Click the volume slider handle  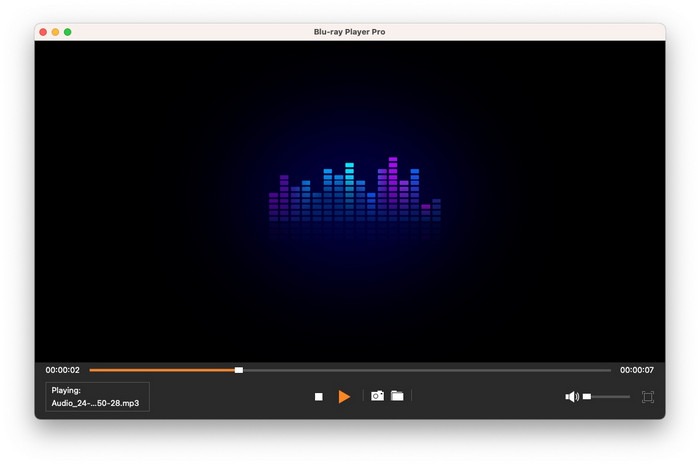click(x=587, y=397)
